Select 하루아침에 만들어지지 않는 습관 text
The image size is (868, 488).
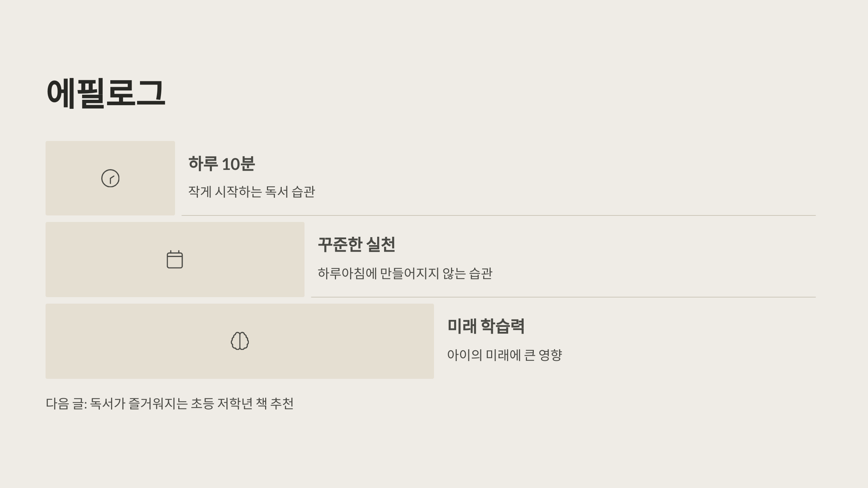[x=405, y=273]
